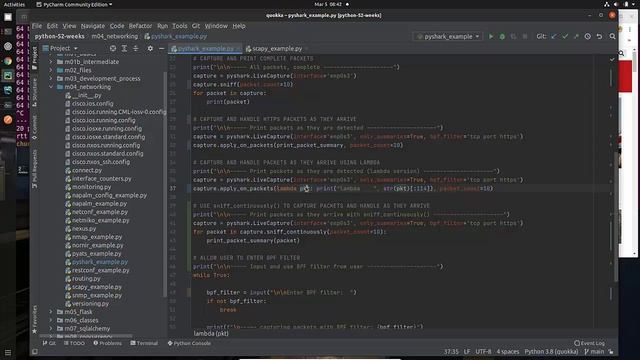Open the Navigate menu
The width and height of the screenshot is (640, 360).
point(93,26)
